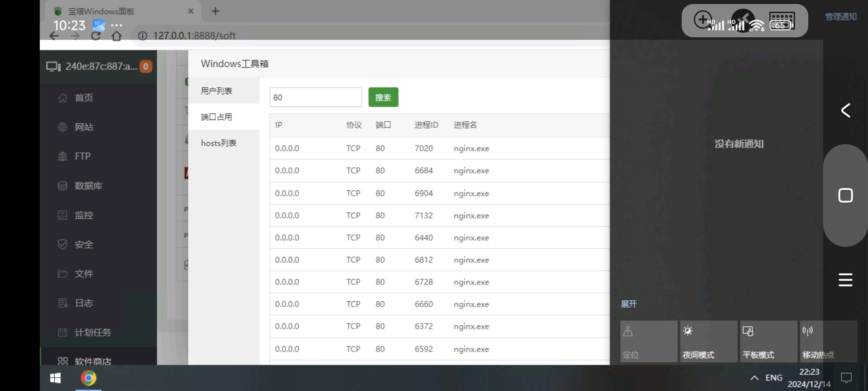Screen dimensions: 868x391
Task: Open 安全 in the sidebar
Action: [84, 244]
